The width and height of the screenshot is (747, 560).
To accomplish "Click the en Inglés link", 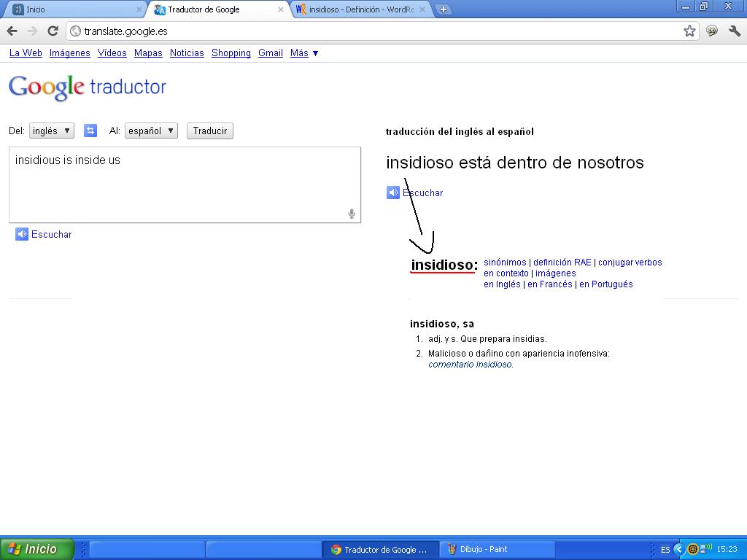I will [502, 284].
